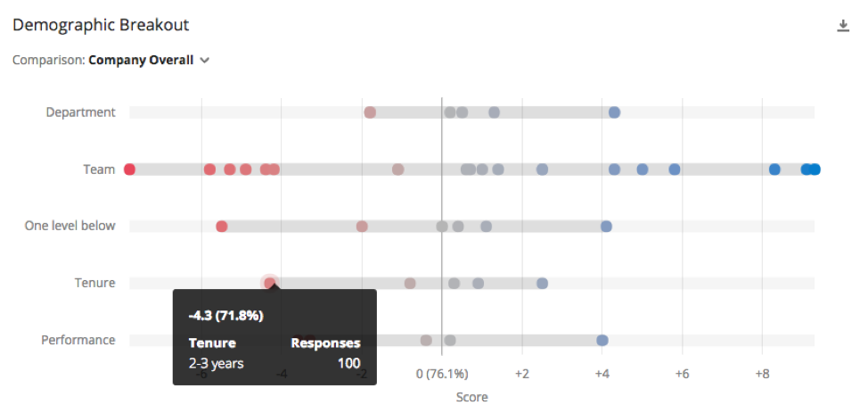868x405 pixels.
Task: Click the blue dot in the Tenure row
Action: pos(542,283)
